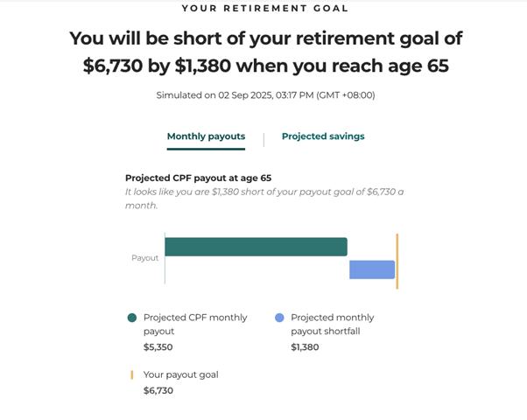Click the blue shortfall legend dot
This screenshot has width=527, height=420.
279,318
